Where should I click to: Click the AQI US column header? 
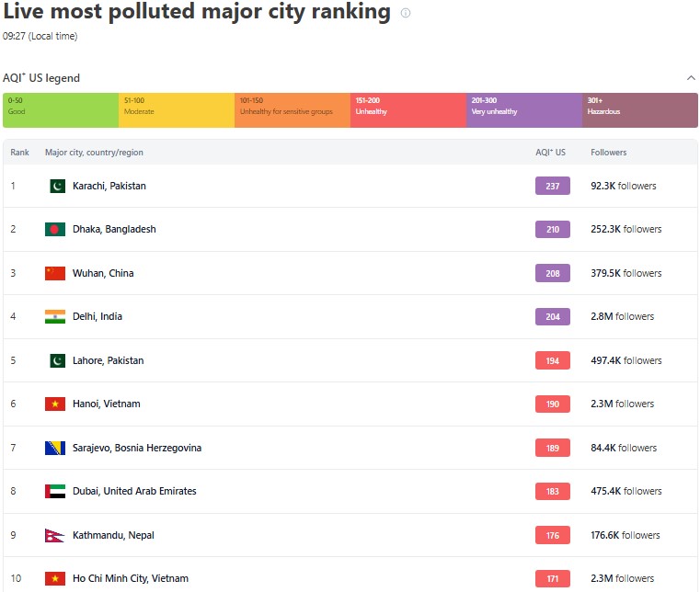(x=550, y=153)
